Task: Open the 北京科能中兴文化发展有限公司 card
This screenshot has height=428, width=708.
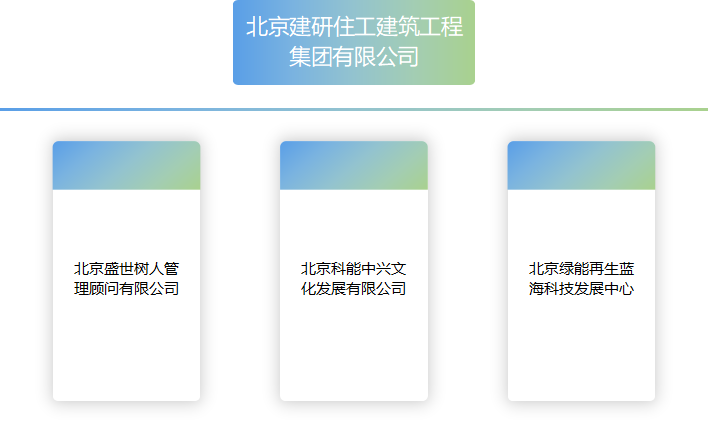Action: coord(354,271)
